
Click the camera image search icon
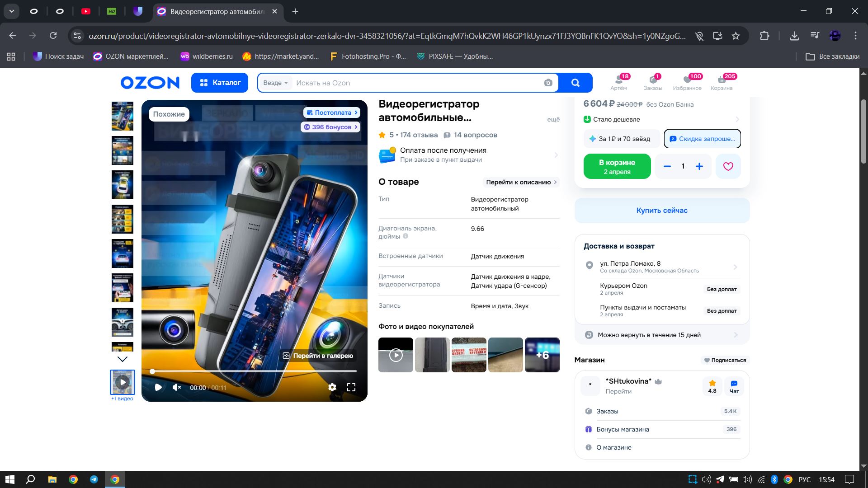[548, 83]
